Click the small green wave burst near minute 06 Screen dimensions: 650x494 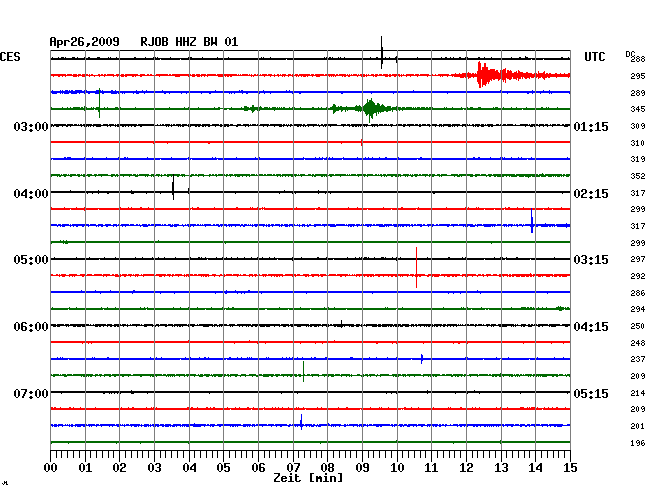coord(251,109)
